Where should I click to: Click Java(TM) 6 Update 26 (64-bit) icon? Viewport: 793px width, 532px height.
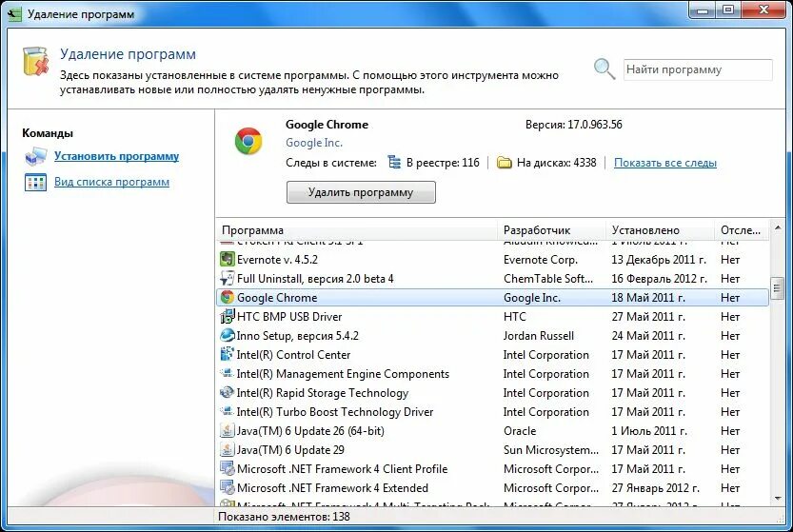tap(228, 431)
